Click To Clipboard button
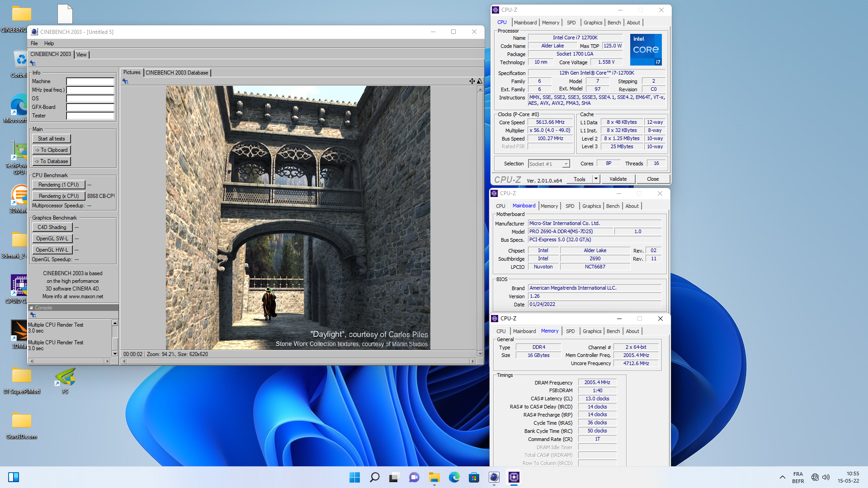 pos(51,150)
